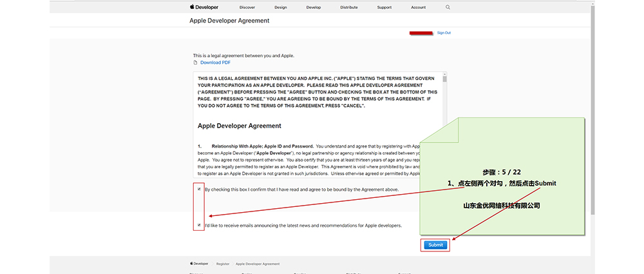Navigate to Support in top navigation
The width and height of the screenshot is (644, 274).
(384, 7)
